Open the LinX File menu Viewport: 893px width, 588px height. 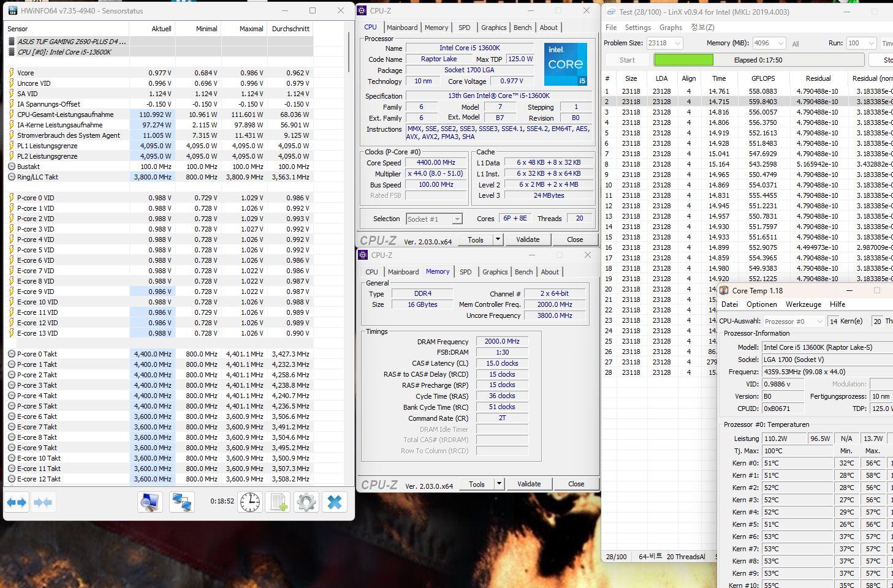pyautogui.click(x=611, y=28)
